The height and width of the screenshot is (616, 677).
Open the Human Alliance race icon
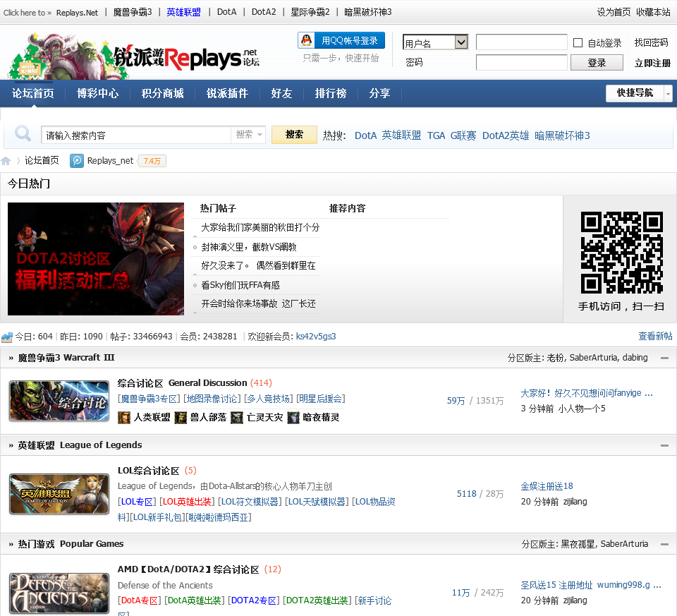pyautogui.click(x=124, y=417)
